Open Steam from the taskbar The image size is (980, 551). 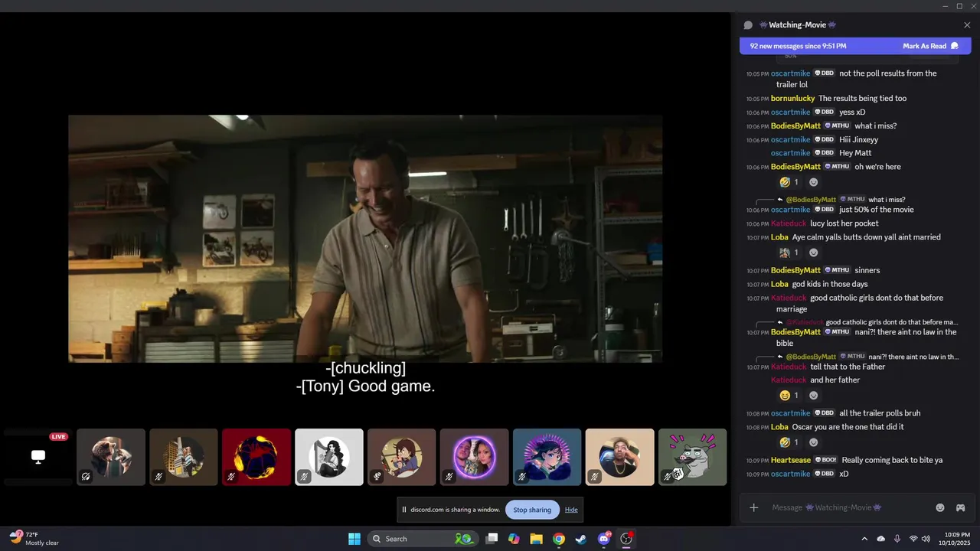point(581,539)
